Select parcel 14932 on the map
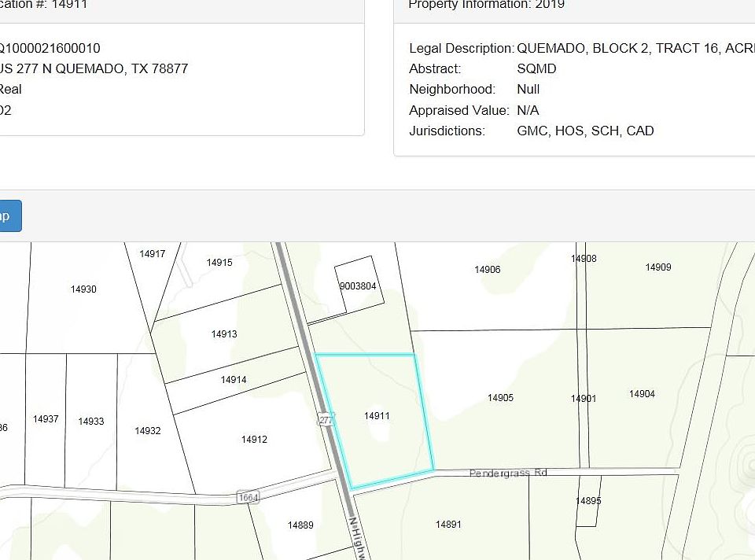755x560 pixels. tap(148, 430)
